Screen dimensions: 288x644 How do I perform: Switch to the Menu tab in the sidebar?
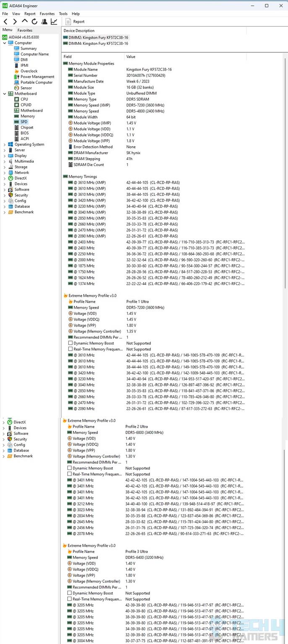pyautogui.click(x=7, y=30)
